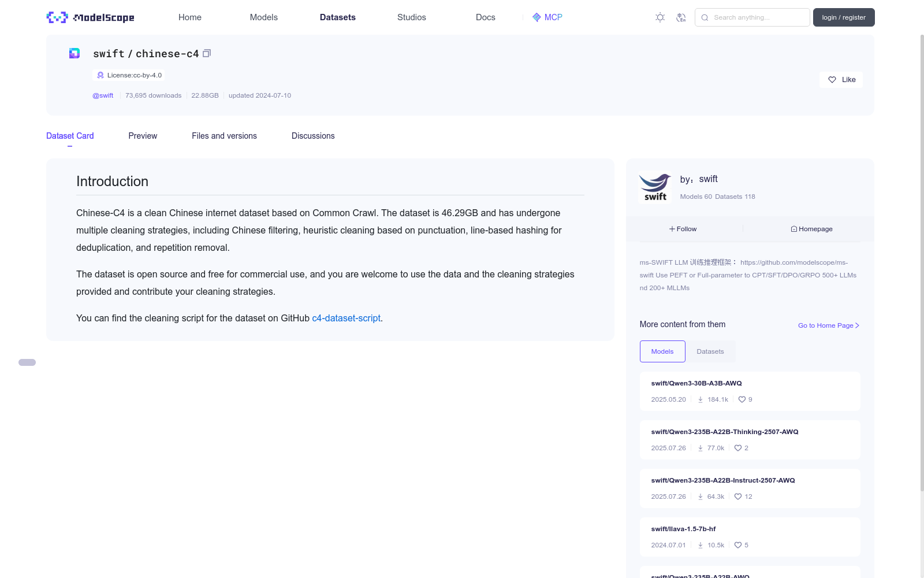The image size is (924, 578).
Task: Visit swift's Homepage button
Action: coord(812,229)
